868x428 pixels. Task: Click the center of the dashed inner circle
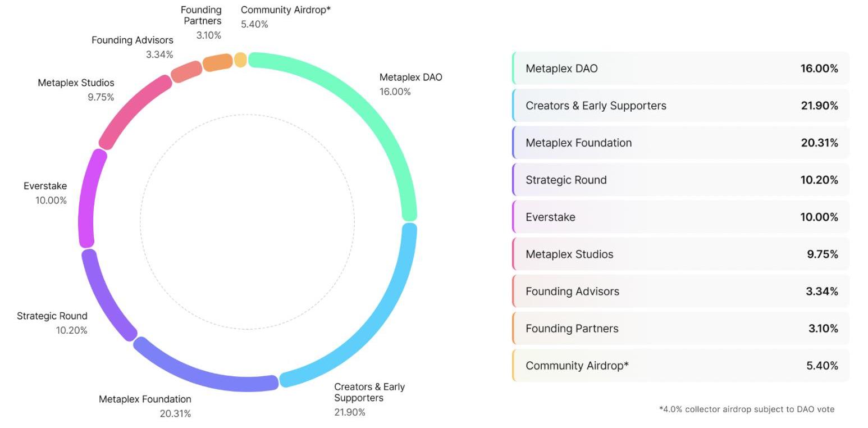tap(247, 222)
